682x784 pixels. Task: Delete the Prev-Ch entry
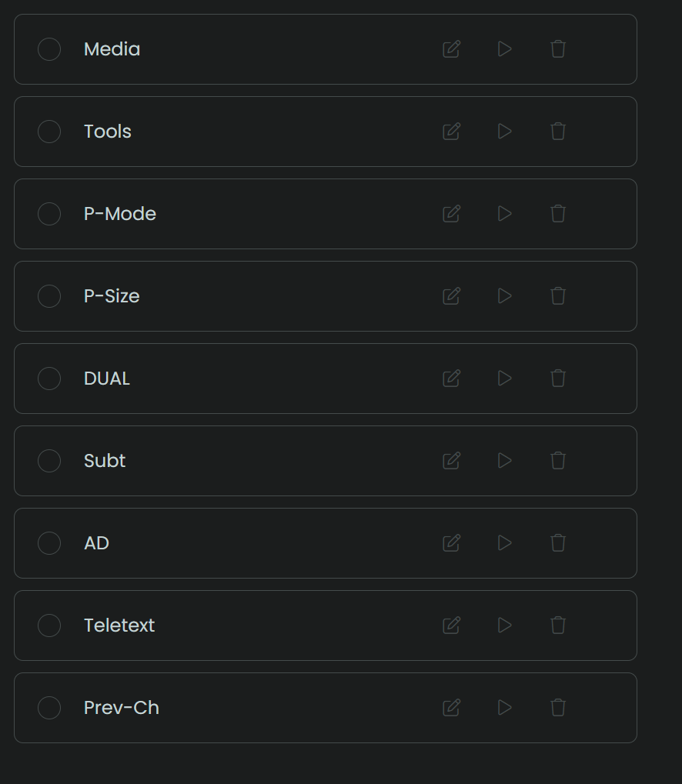click(x=558, y=708)
